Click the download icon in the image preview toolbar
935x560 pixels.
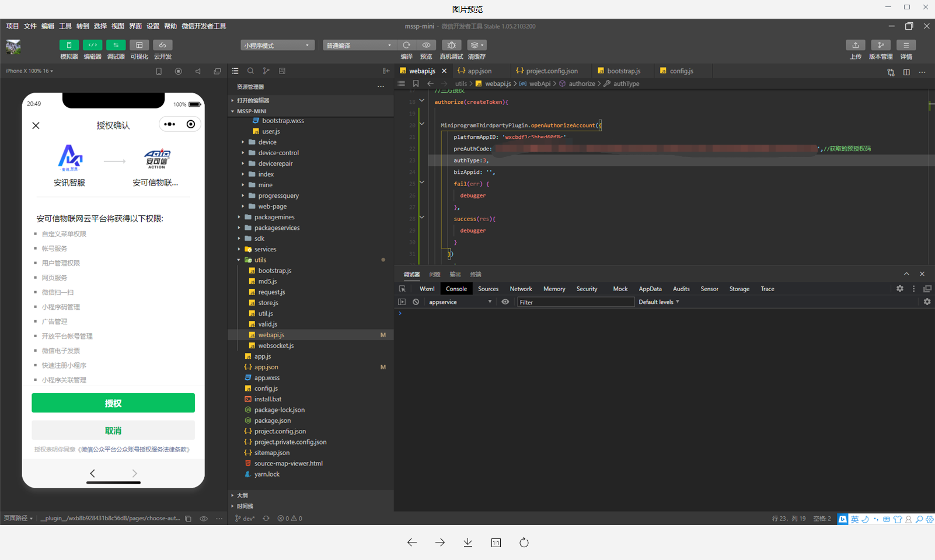coord(468,542)
